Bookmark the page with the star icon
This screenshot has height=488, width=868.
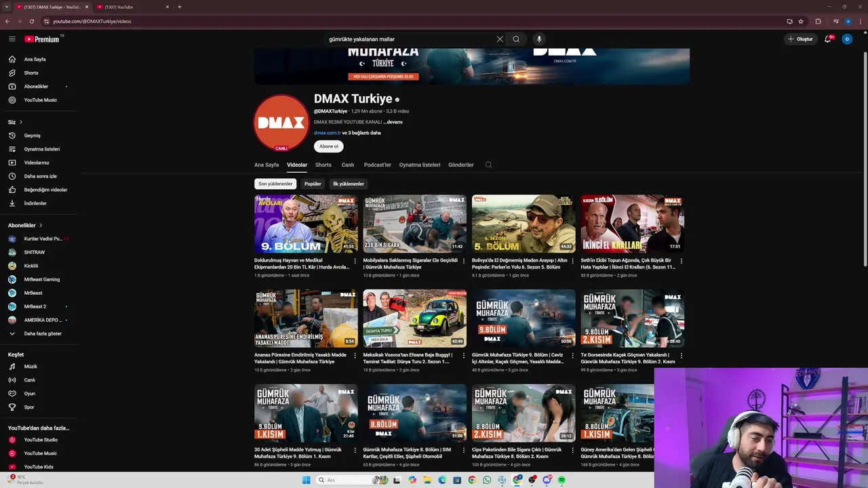(801, 21)
